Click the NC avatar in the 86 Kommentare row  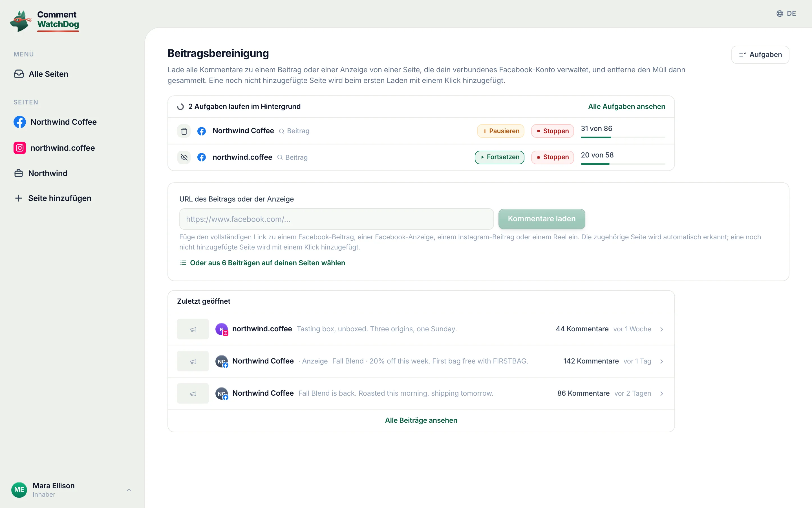[222, 394]
